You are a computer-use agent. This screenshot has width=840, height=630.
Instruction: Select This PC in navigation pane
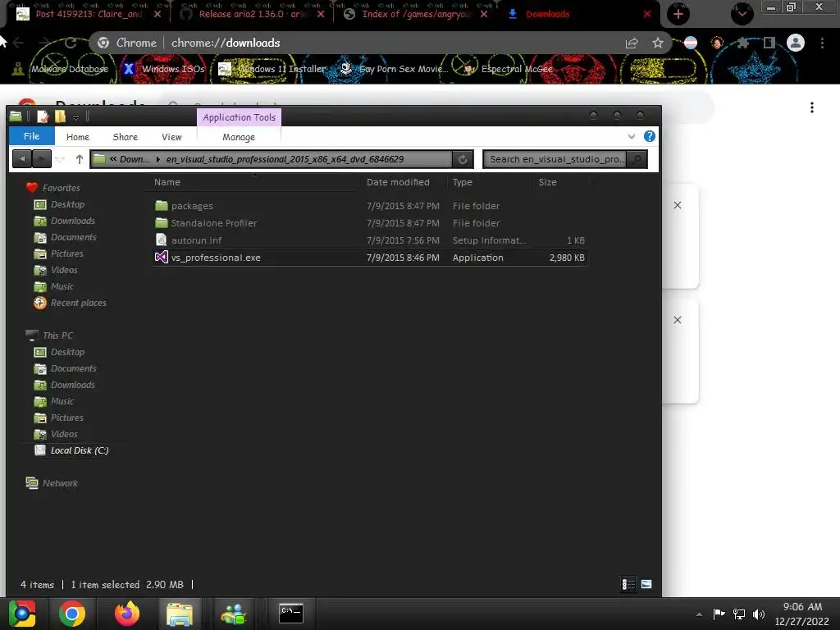[58, 336]
